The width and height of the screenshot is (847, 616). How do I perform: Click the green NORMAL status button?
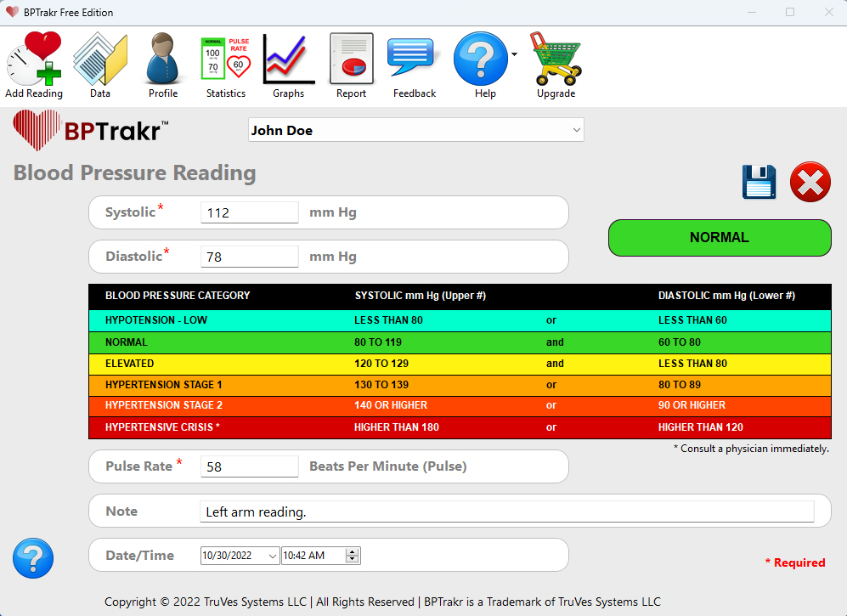pyautogui.click(x=720, y=238)
